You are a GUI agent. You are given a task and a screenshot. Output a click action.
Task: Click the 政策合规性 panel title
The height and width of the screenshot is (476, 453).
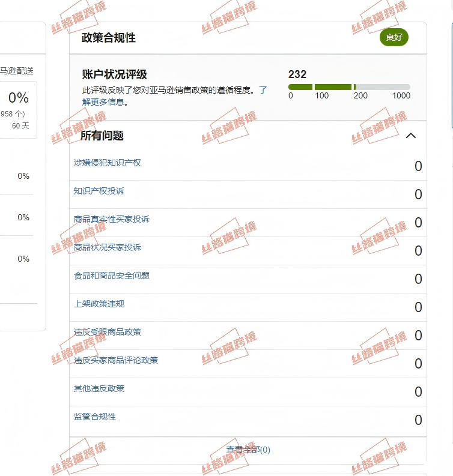109,38
